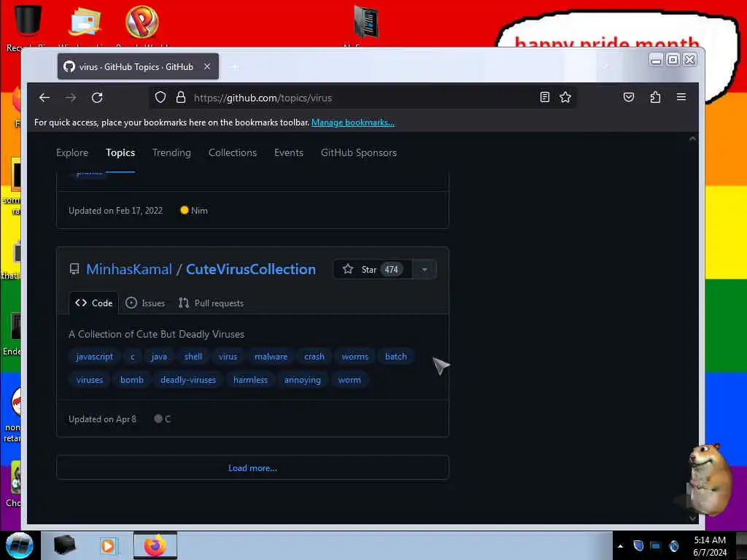Select the harmless topic tag
Viewport: 747px width, 560px height.
[x=251, y=380]
